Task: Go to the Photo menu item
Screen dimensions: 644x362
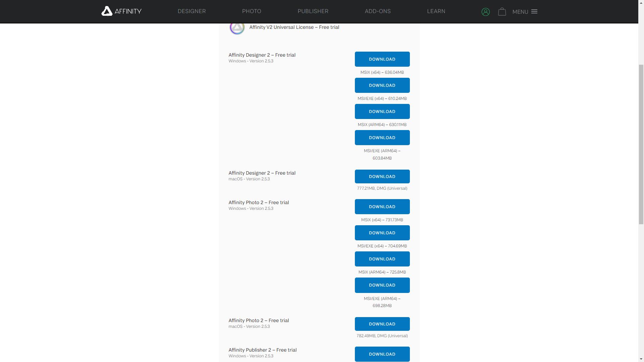Action: (x=252, y=11)
